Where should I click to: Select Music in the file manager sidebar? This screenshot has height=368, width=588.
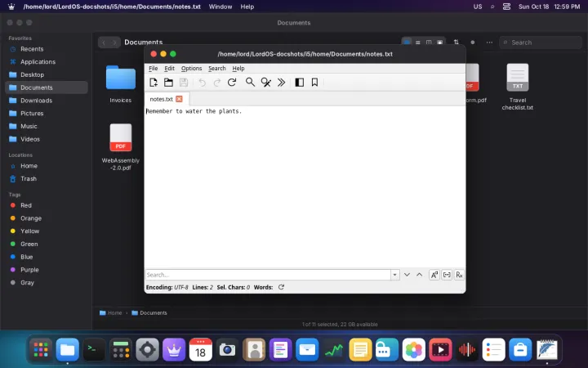click(x=47, y=126)
